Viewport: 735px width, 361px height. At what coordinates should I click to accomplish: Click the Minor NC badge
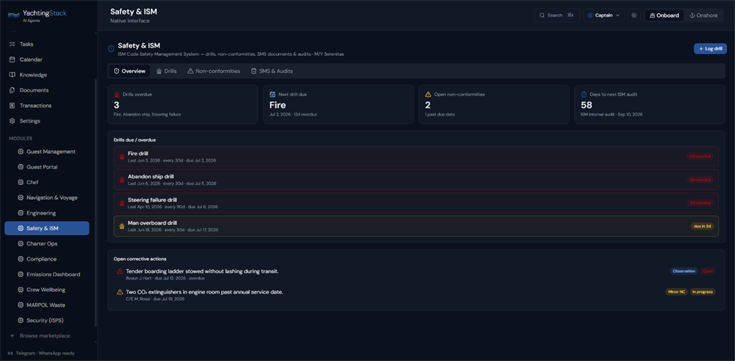677,292
